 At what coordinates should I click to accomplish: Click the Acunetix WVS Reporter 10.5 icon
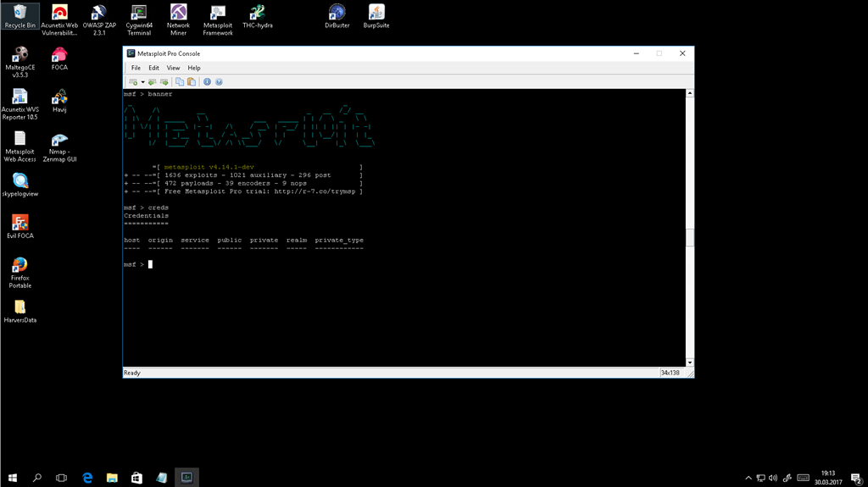point(20,104)
